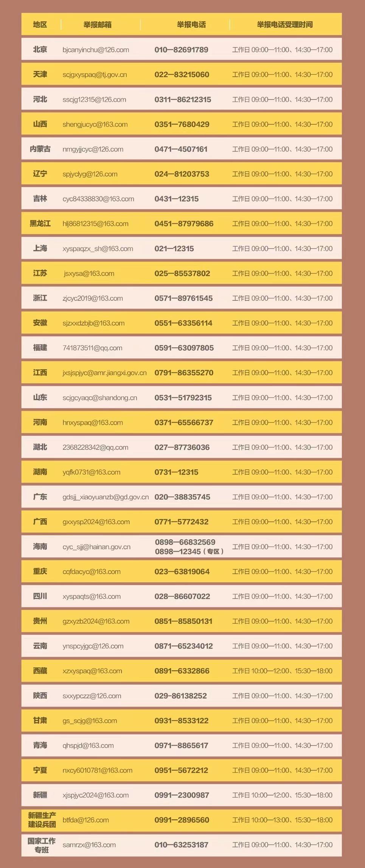Click the Shaanxi phone number 029-86138252
Viewport: 365px width, 868px height.
[180, 696]
